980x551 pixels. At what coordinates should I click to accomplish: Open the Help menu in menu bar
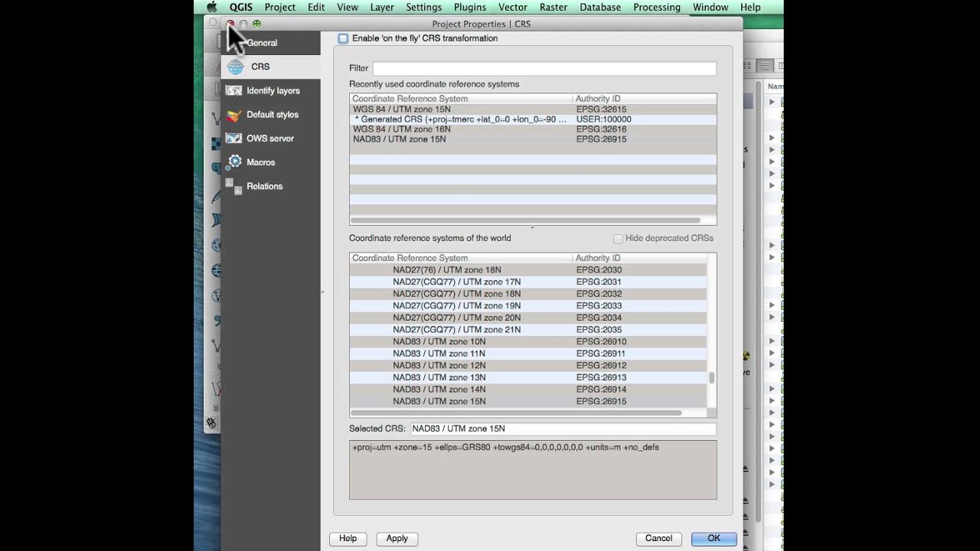(750, 7)
